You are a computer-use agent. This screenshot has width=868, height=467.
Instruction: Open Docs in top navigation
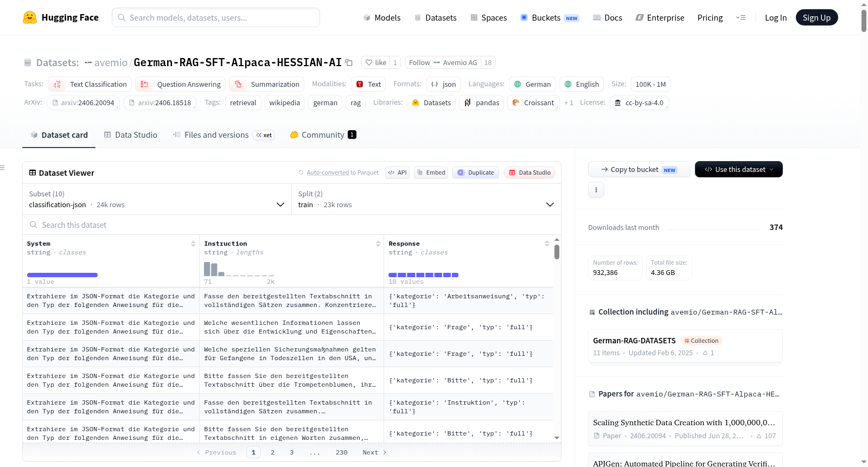[608, 17]
